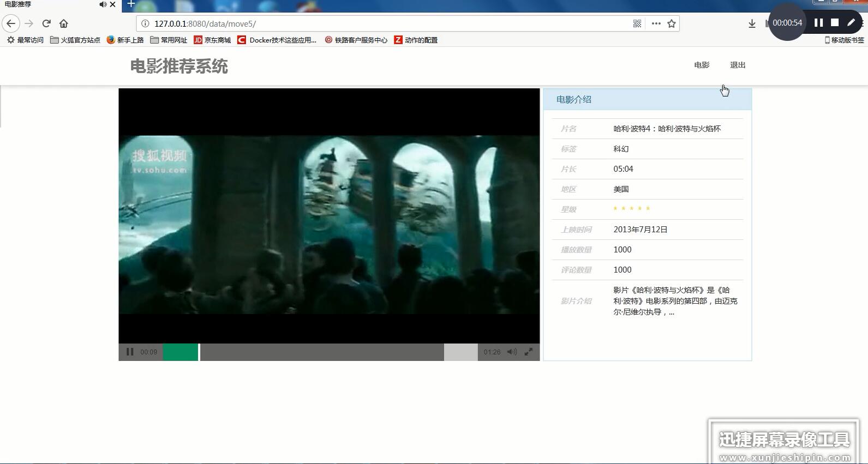Open 铁路客户服务中心 bookmark

click(356, 40)
